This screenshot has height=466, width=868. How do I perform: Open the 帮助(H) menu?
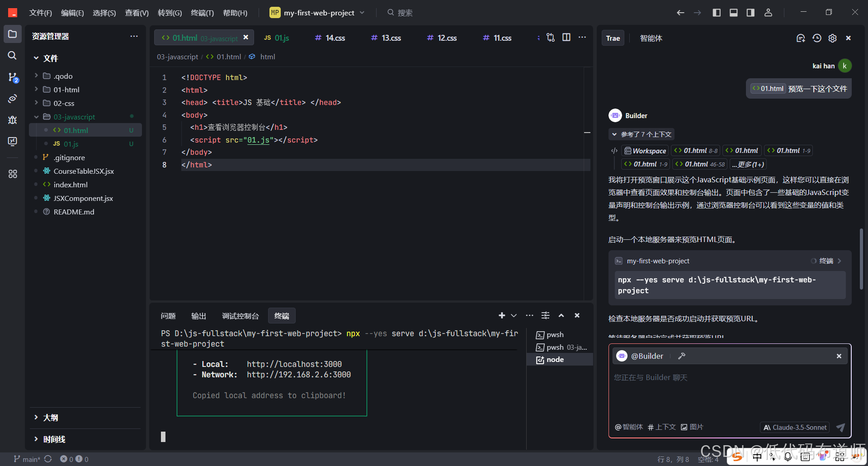(x=235, y=13)
